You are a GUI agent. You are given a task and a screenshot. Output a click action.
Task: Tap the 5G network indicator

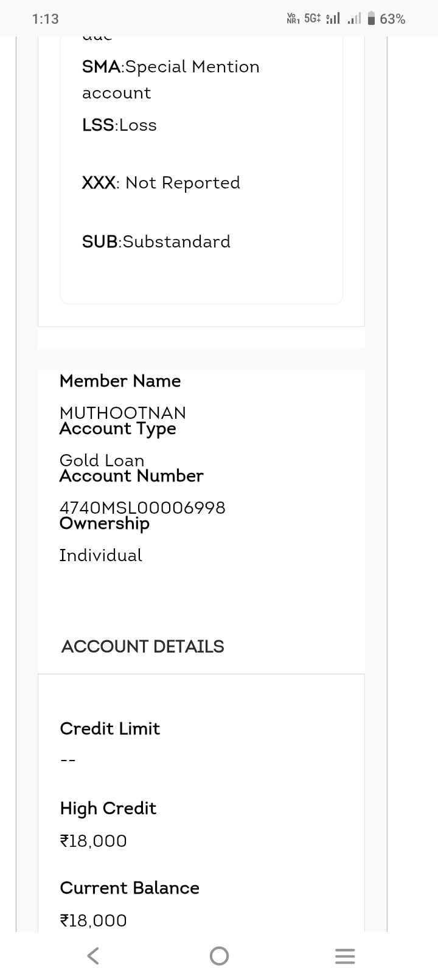312,18
